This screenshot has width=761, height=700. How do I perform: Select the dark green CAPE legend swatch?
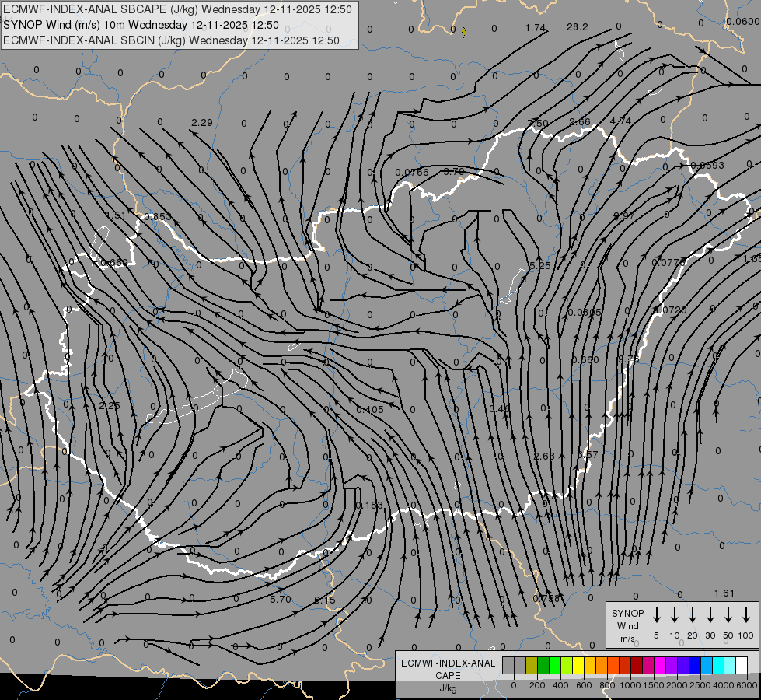click(x=543, y=665)
